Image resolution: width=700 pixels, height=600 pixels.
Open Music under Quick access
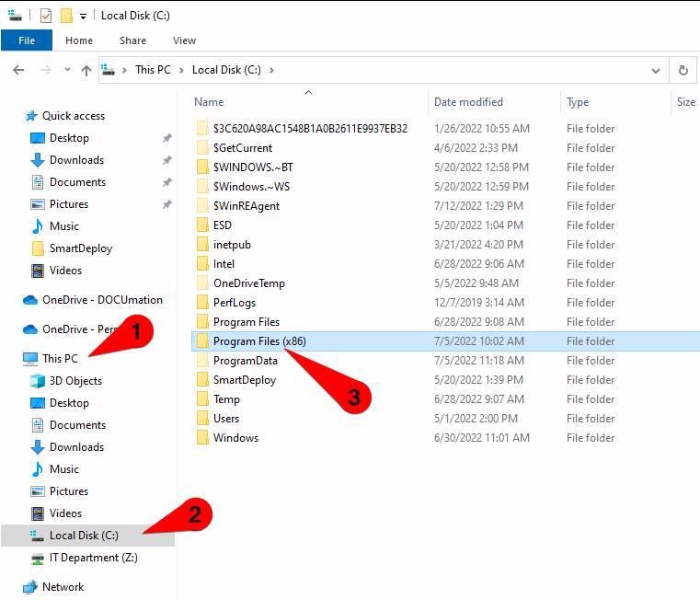click(63, 226)
